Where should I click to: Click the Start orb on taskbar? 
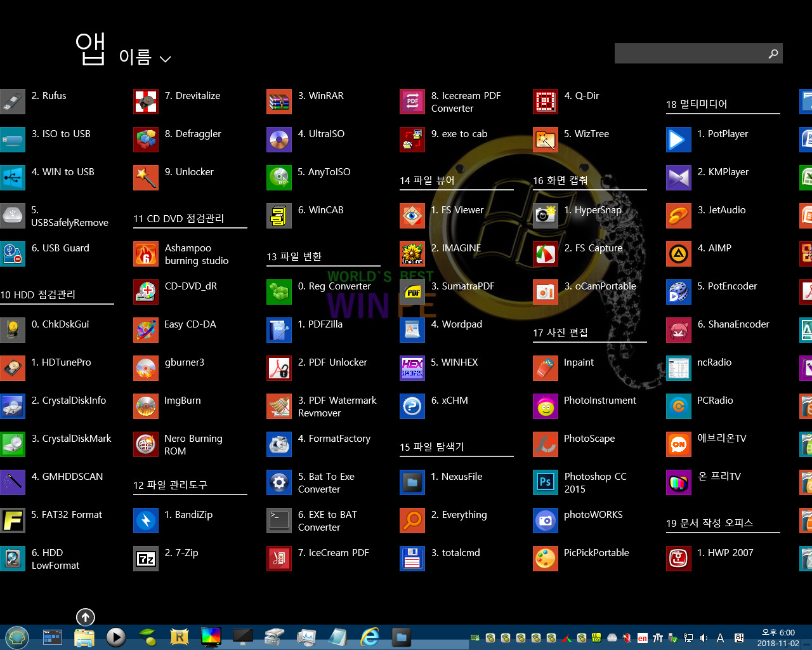[x=17, y=637]
